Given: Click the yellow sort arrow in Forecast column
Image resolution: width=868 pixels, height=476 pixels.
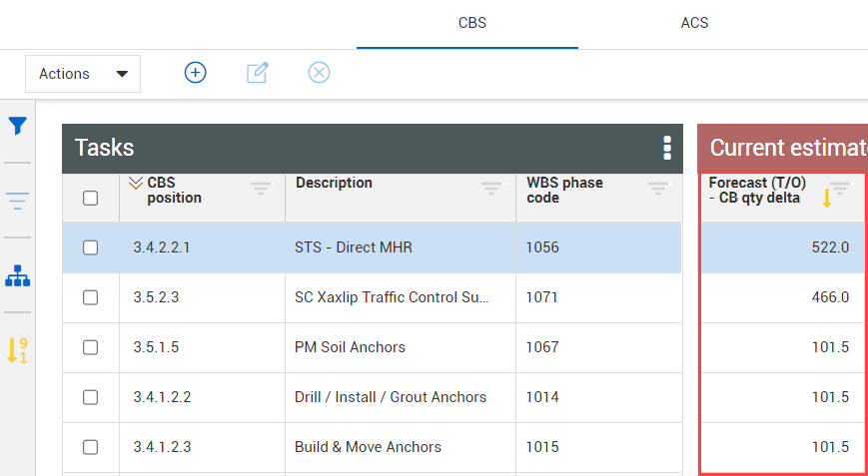Looking at the screenshot, I should [x=827, y=199].
